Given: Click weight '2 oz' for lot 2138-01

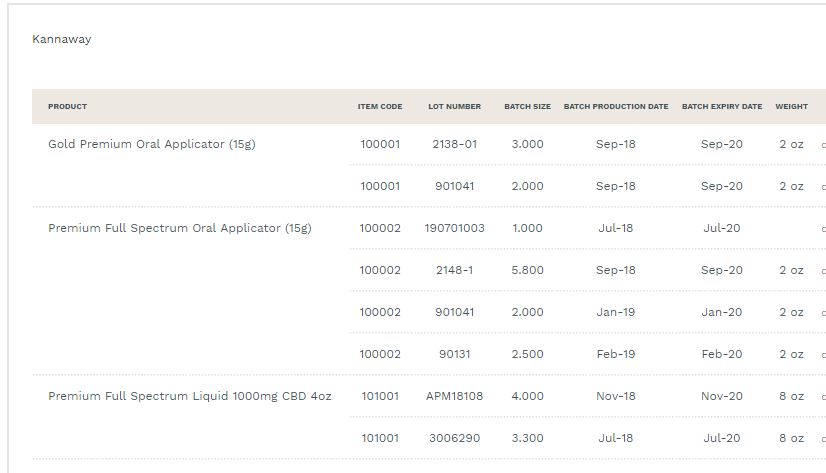Looking at the screenshot, I should (x=791, y=144).
